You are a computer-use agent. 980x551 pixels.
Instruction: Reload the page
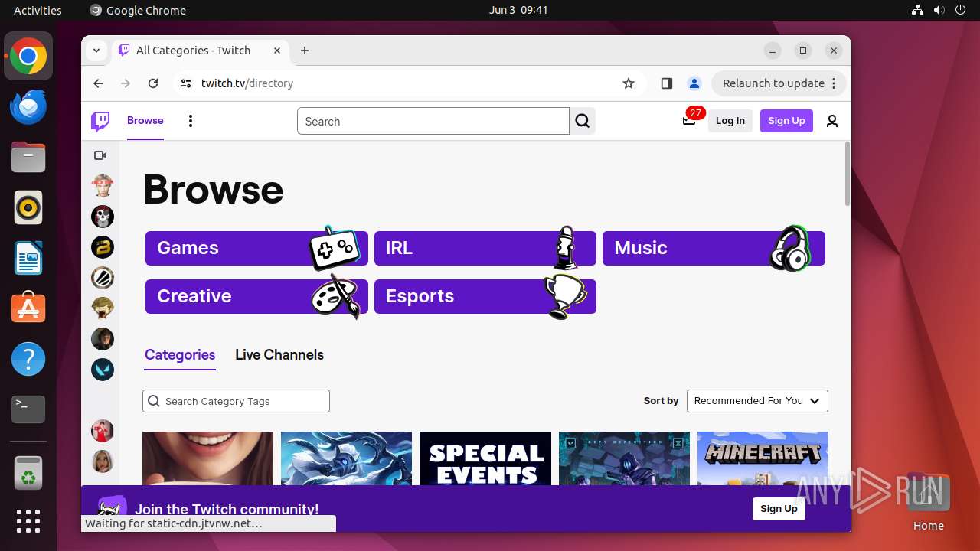tap(153, 83)
